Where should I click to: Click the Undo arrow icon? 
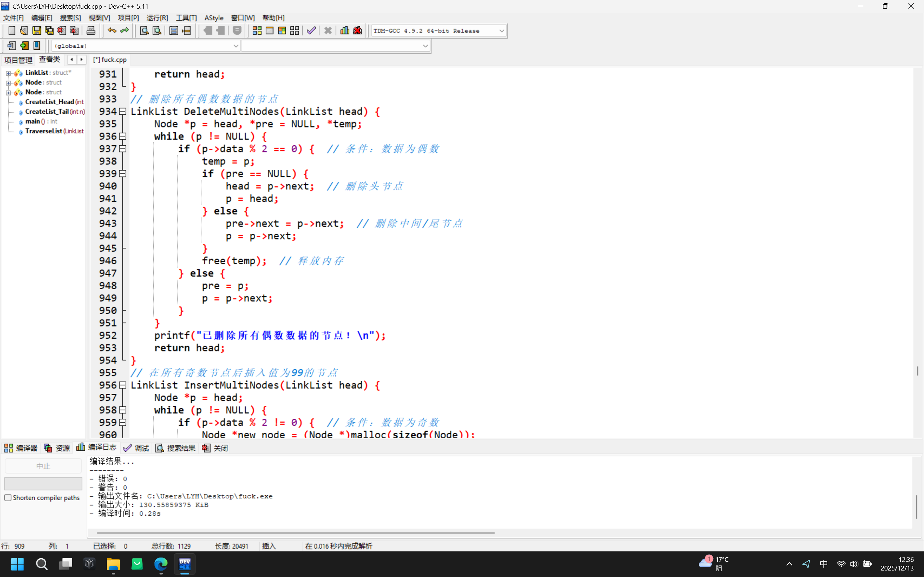(x=112, y=31)
